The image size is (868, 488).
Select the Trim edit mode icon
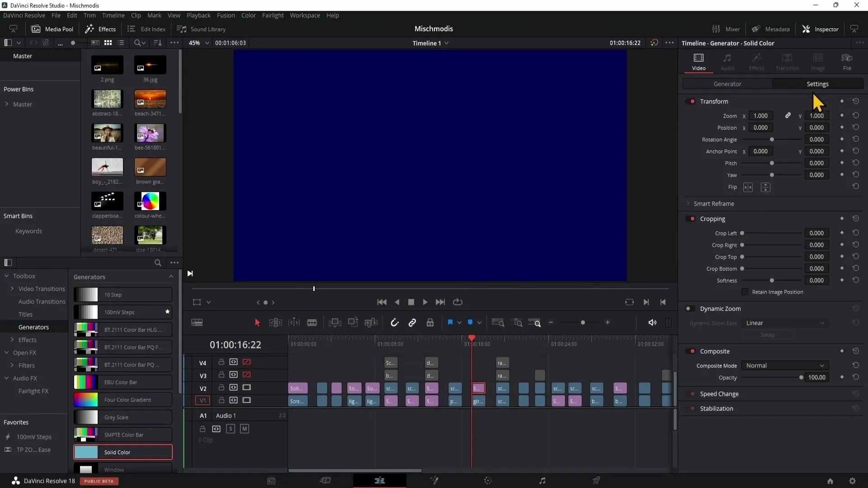[x=275, y=322]
